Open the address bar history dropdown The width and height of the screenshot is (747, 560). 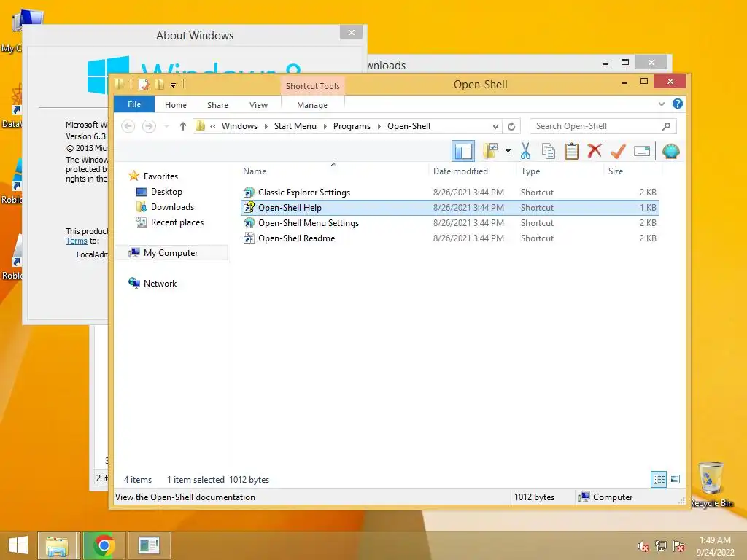pyautogui.click(x=495, y=126)
